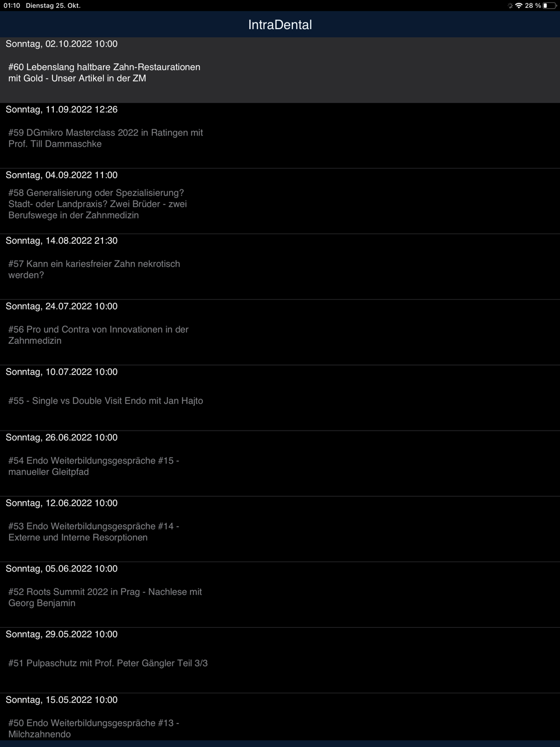Tap the 01:10 clock in status bar
The width and height of the screenshot is (560, 747).
click(12, 6)
